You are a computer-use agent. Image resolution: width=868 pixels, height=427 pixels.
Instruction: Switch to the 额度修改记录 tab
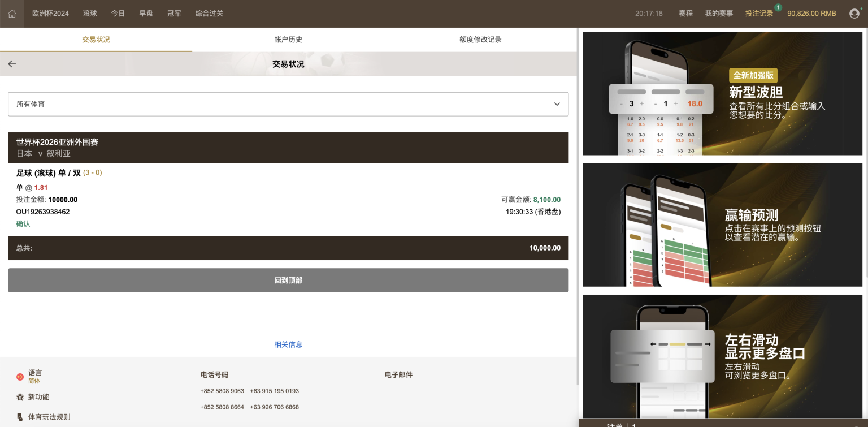point(480,40)
